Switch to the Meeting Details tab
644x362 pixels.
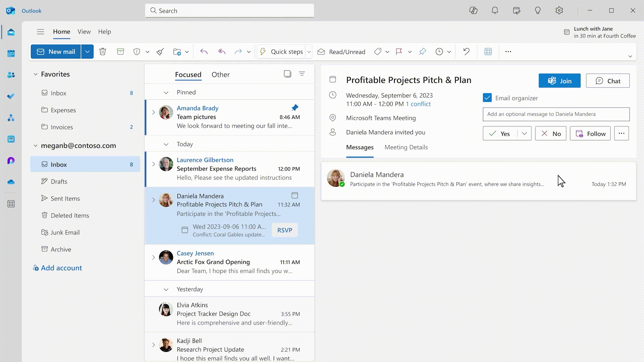click(406, 147)
